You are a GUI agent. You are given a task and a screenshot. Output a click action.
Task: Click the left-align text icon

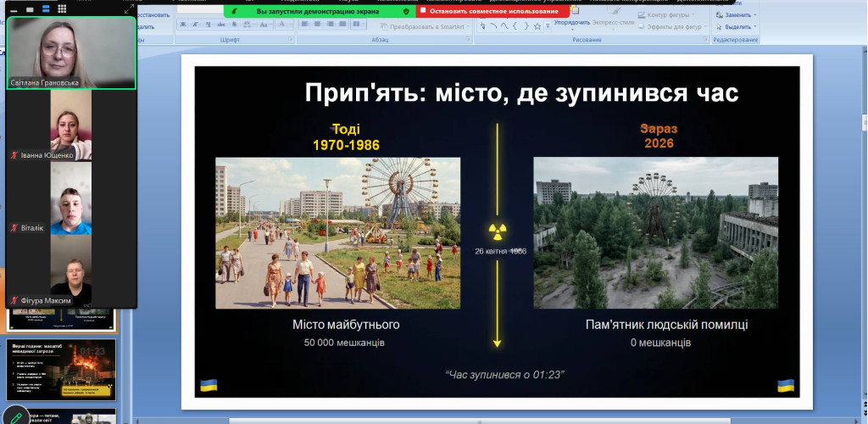pyautogui.click(x=304, y=25)
